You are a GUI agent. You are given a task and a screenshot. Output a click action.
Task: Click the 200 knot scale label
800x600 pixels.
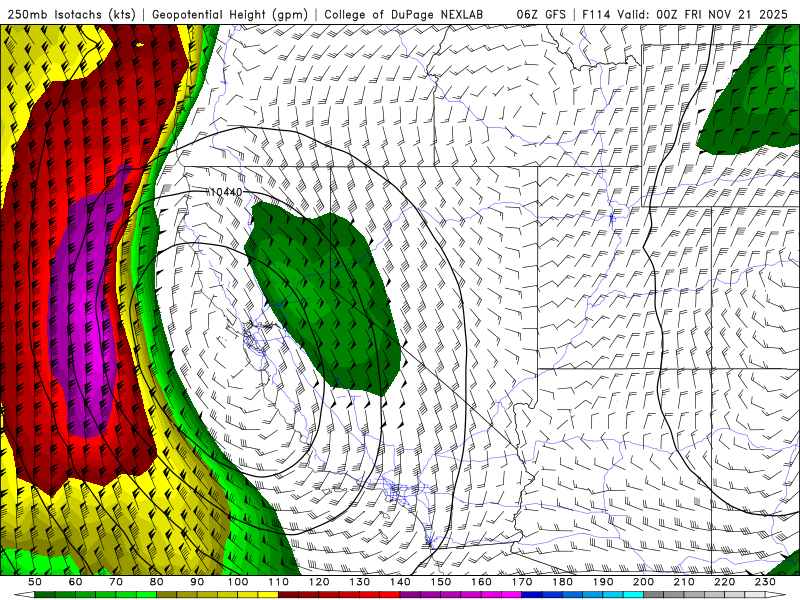click(x=643, y=582)
